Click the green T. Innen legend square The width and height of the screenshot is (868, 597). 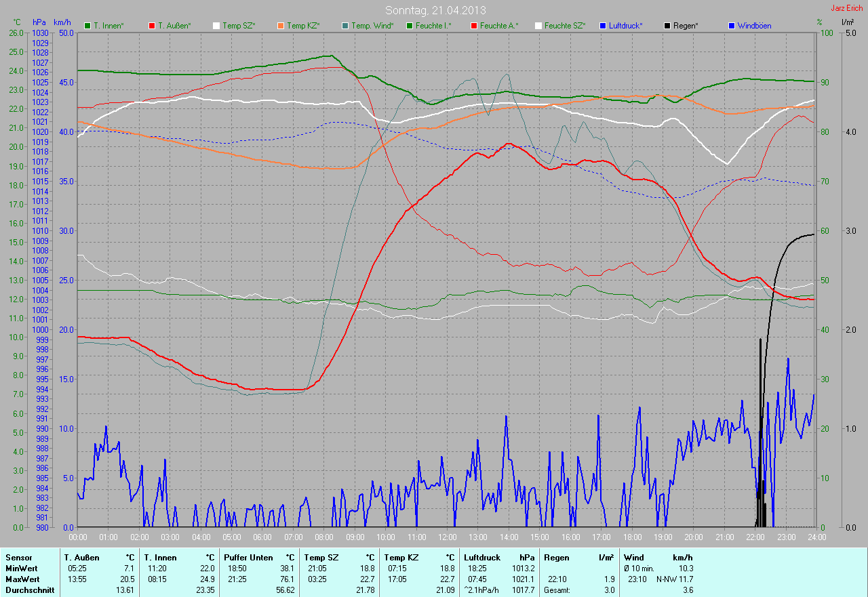click(87, 26)
